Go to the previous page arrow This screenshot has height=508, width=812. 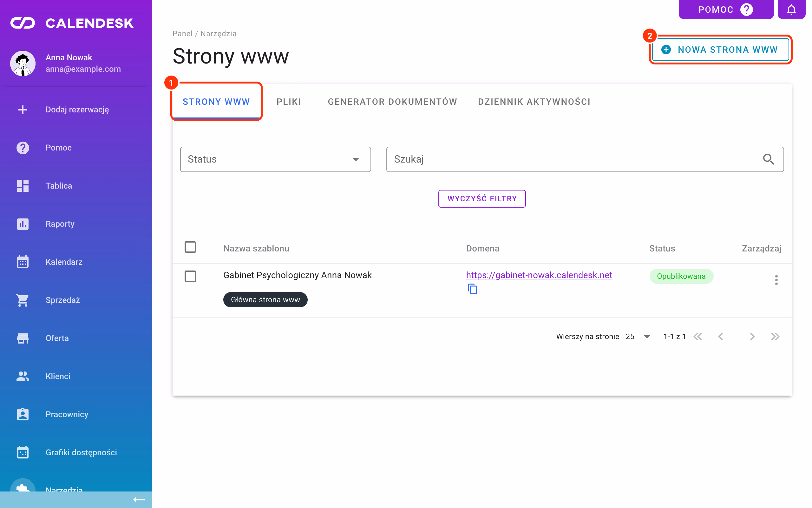coord(721,337)
